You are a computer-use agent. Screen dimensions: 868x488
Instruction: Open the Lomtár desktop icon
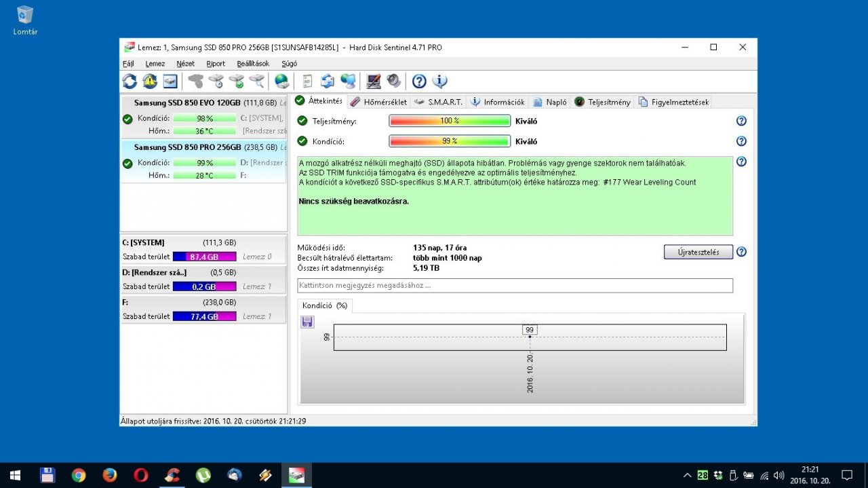click(25, 20)
